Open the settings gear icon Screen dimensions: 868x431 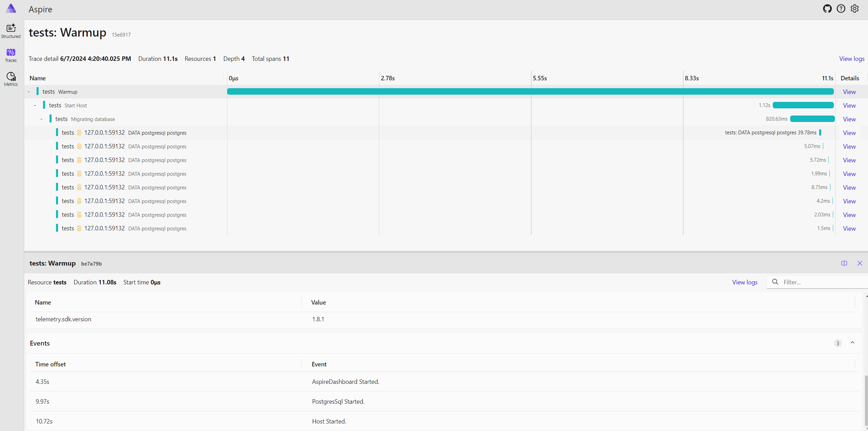point(855,9)
